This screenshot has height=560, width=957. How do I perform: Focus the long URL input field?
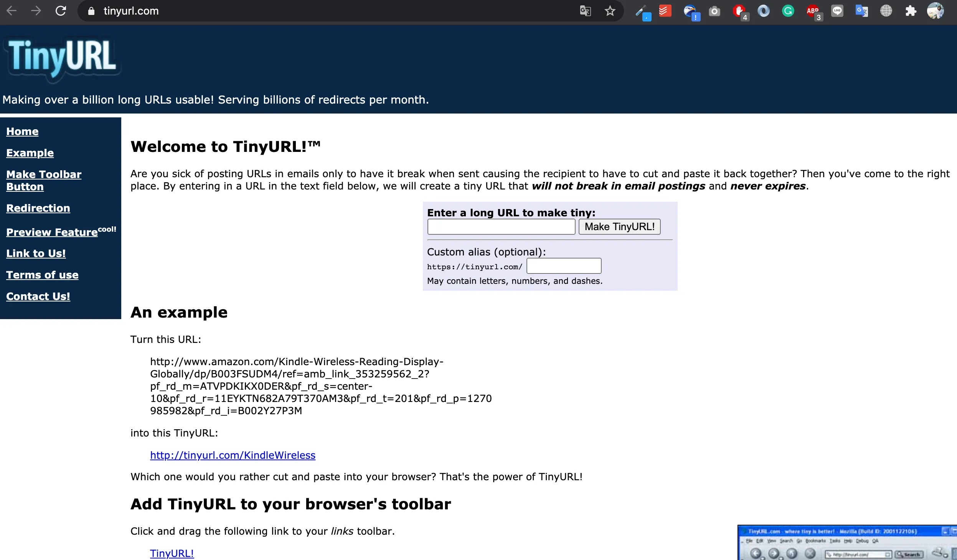[501, 227]
